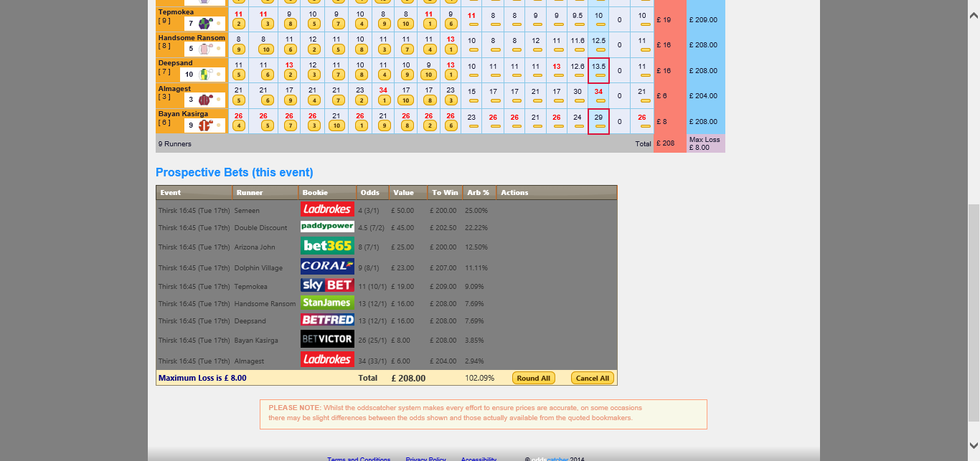Click the Maximum Loss is £ 8.00 text

pos(202,378)
